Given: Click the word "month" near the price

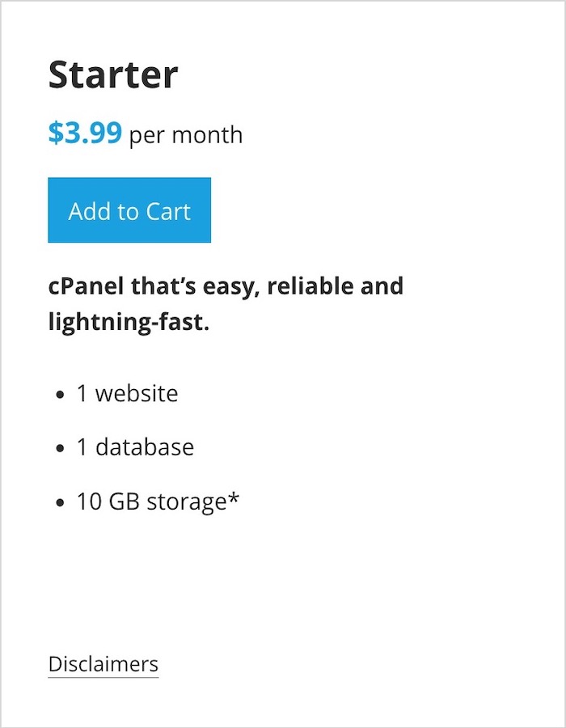Looking at the screenshot, I should [207, 134].
